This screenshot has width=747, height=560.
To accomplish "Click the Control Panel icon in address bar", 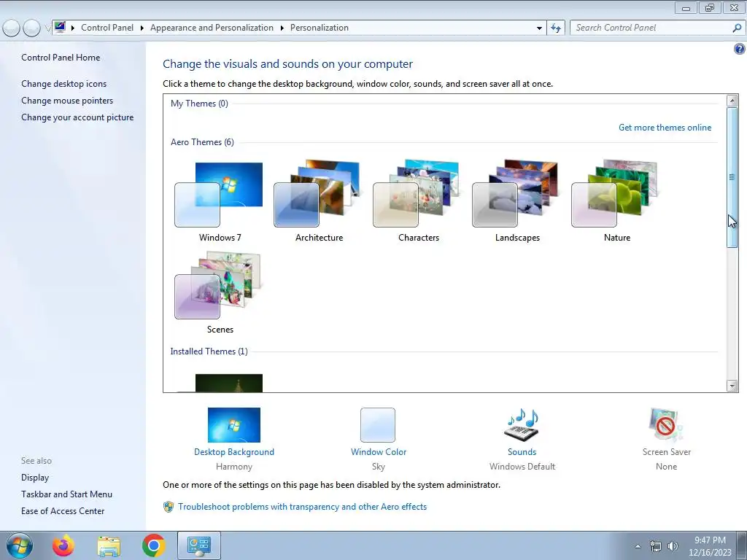I will pyautogui.click(x=60, y=27).
